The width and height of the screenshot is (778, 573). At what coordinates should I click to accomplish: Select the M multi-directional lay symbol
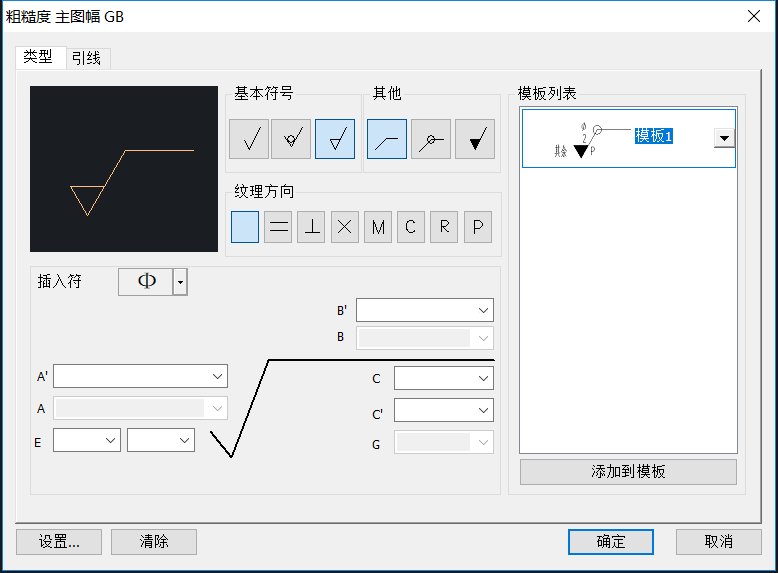click(x=378, y=227)
